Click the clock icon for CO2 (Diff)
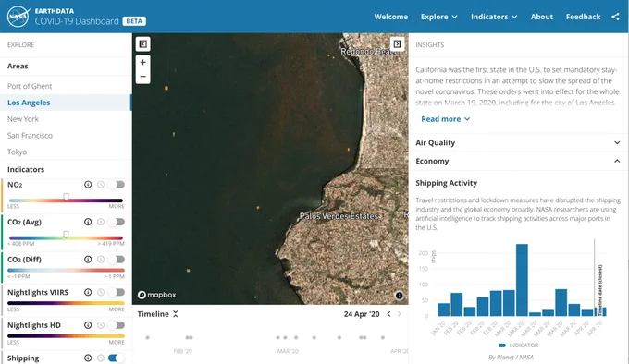The width and height of the screenshot is (629, 364). point(101,260)
